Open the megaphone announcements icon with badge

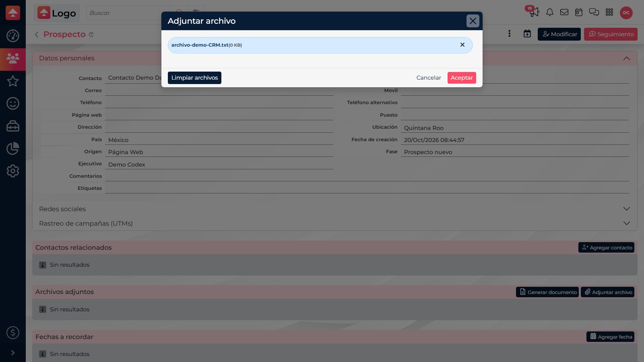point(534,12)
